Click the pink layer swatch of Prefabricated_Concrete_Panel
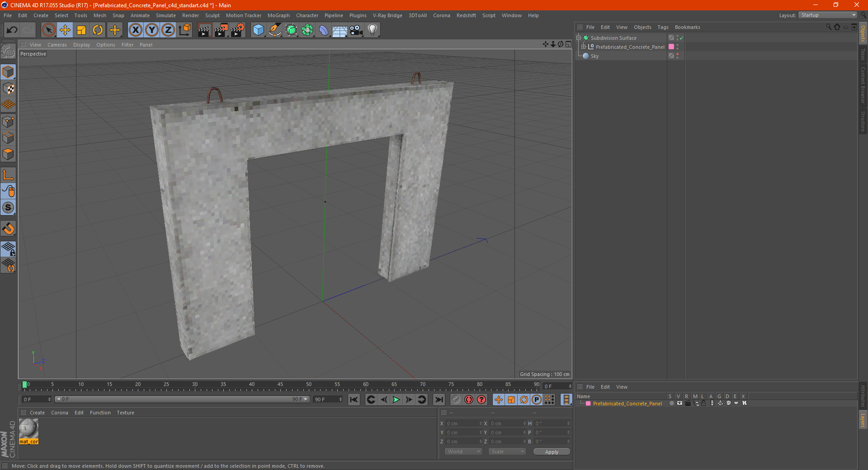Viewport: 868px width, 470px height. pos(671,47)
